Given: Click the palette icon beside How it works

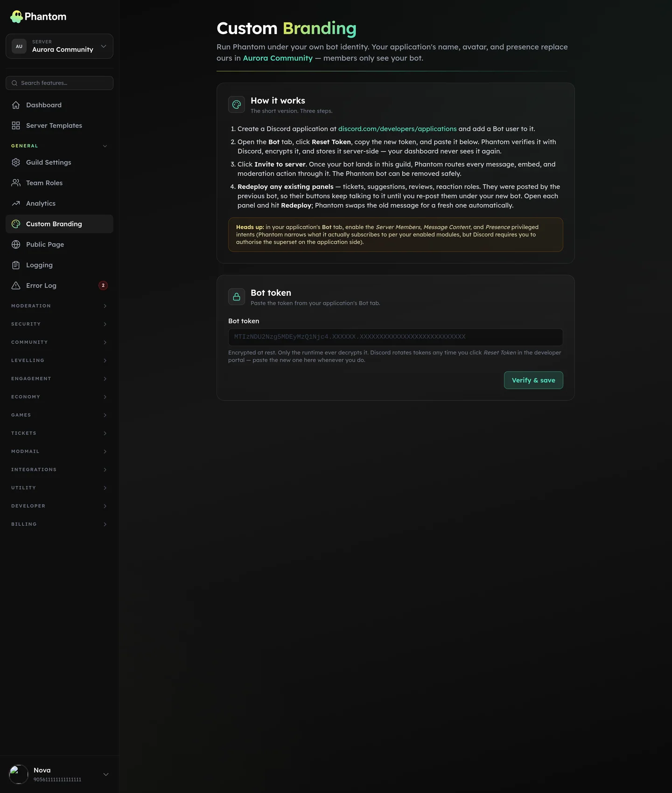Looking at the screenshot, I should [237, 104].
